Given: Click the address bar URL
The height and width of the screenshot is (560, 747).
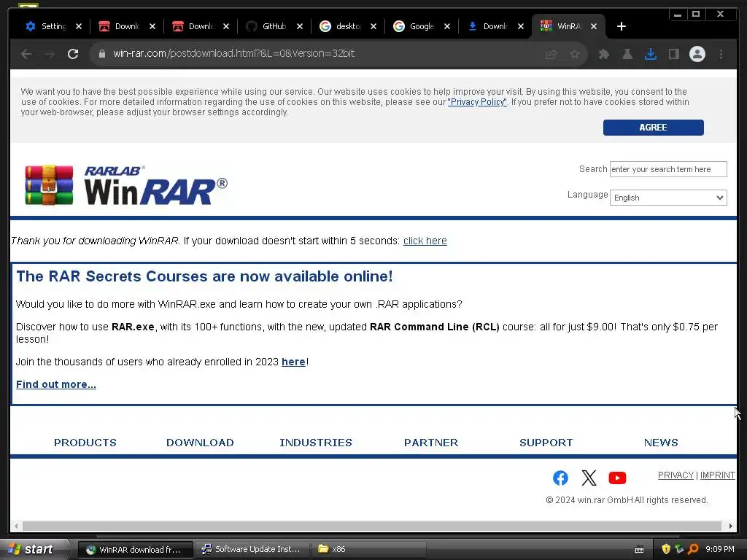Looking at the screenshot, I should point(233,53).
